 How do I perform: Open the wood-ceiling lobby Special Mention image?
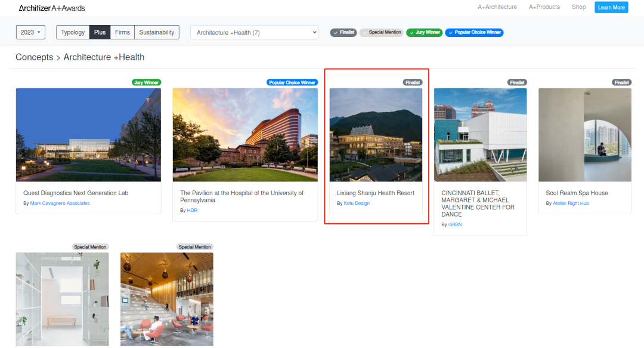[x=167, y=300]
